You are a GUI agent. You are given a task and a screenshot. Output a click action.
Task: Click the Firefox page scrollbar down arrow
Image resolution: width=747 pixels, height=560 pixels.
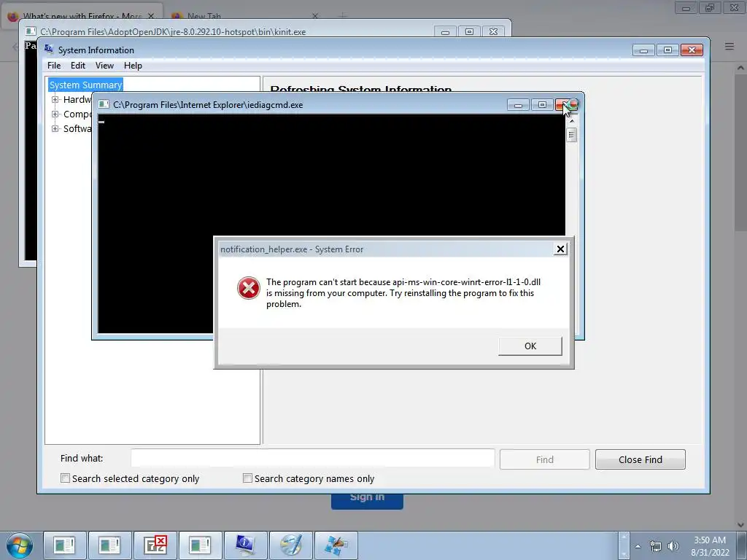(x=740, y=525)
